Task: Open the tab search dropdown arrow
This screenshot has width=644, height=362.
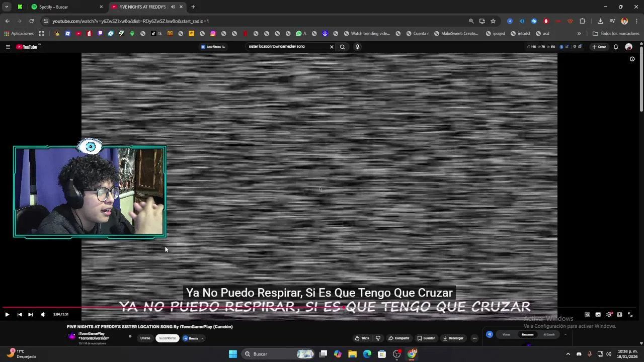Action: (7, 7)
